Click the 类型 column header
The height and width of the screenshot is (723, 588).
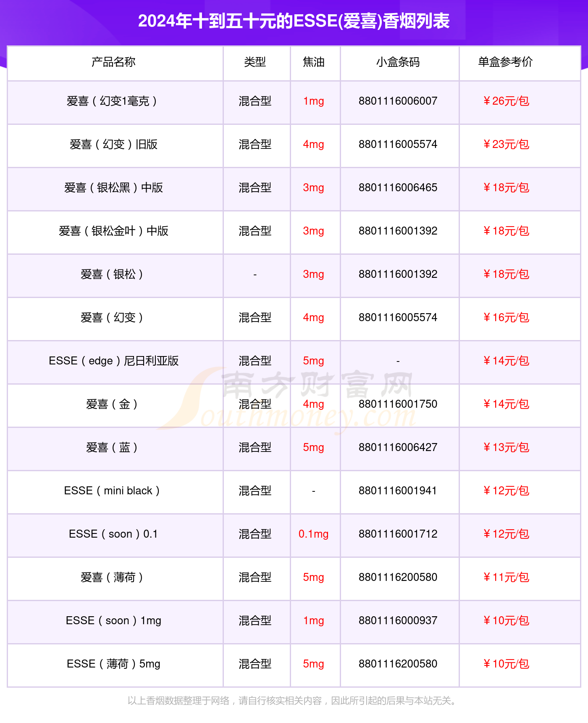point(255,62)
